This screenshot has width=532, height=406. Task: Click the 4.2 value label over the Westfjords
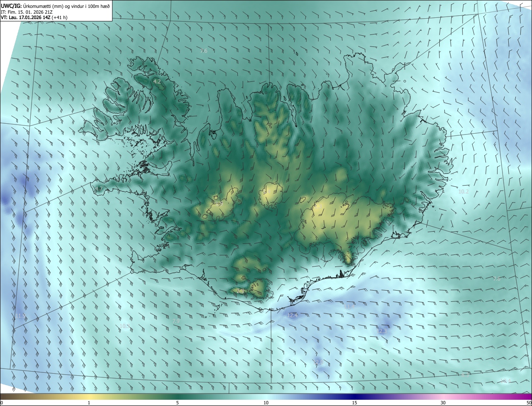[157, 82]
